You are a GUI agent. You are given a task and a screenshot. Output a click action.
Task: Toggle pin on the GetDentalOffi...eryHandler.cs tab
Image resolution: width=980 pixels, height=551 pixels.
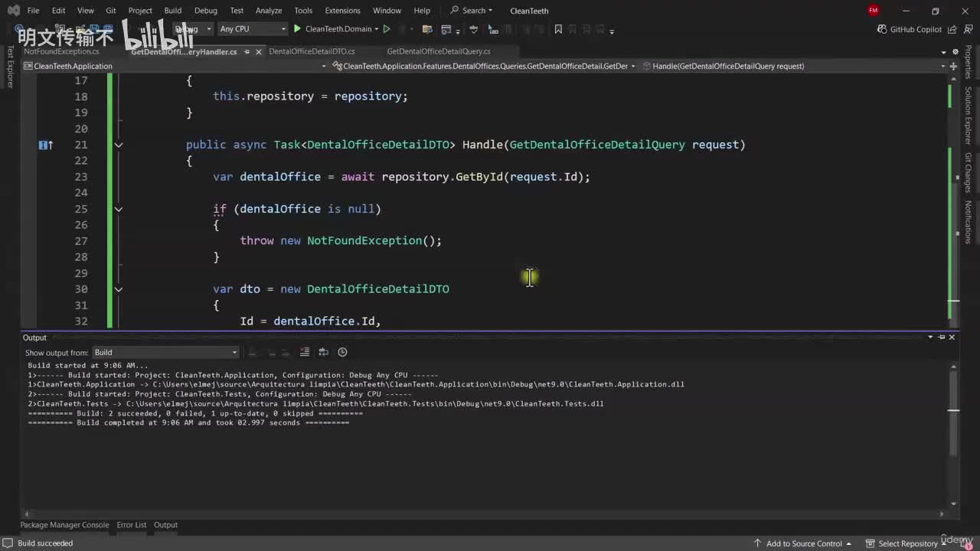[245, 52]
